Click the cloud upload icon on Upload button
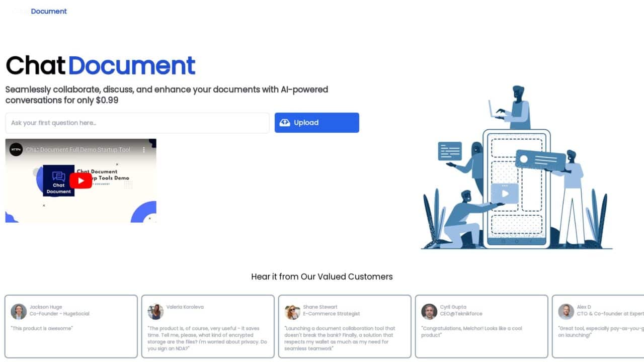This screenshot has height=362, width=644. click(285, 122)
